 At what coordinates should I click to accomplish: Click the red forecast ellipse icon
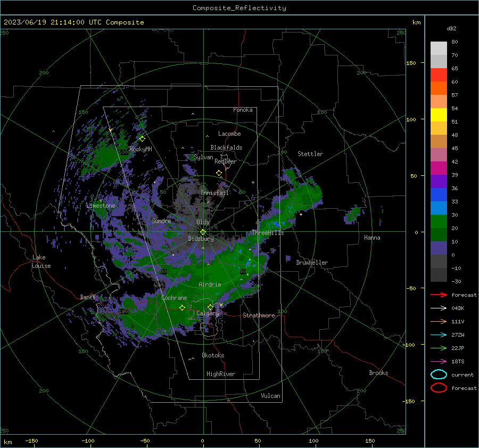[x=439, y=388]
